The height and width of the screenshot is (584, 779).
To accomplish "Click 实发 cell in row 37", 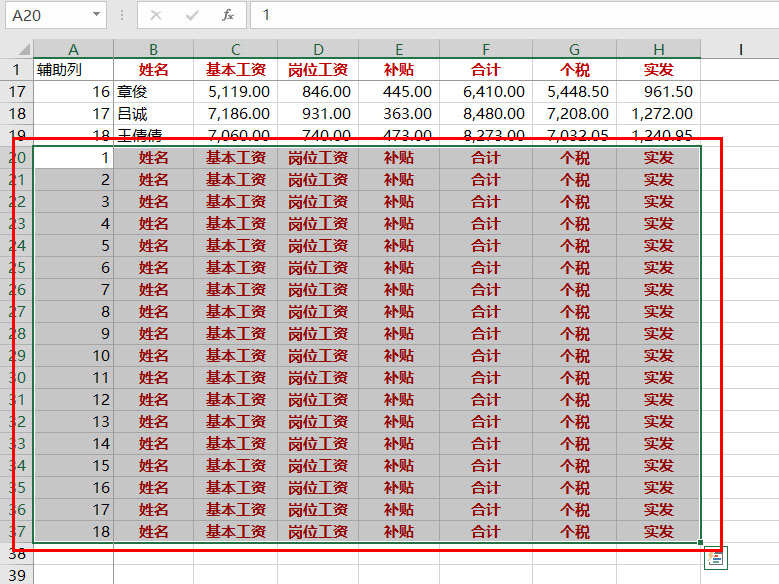I will click(659, 531).
